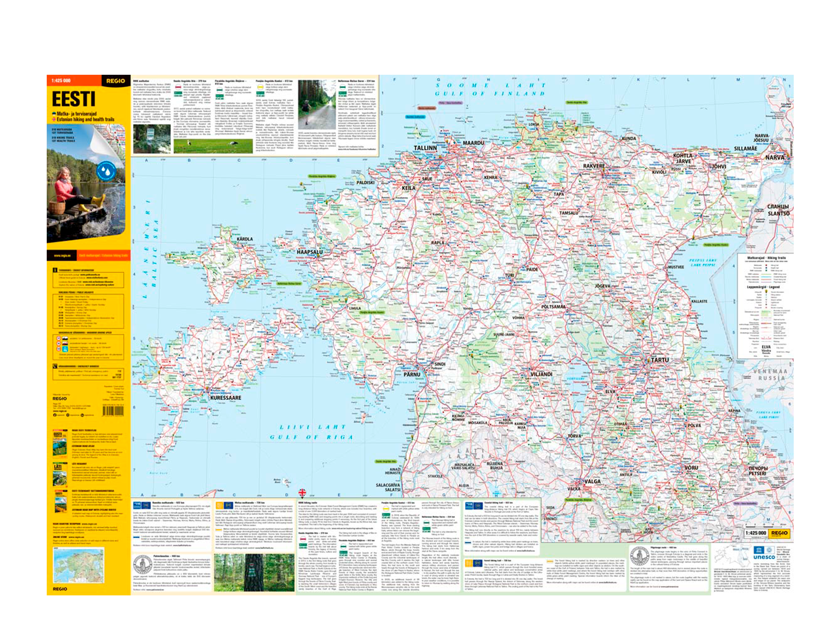
Task: Click the www.regio.ee text on the black band
Action: tap(62, 255)
